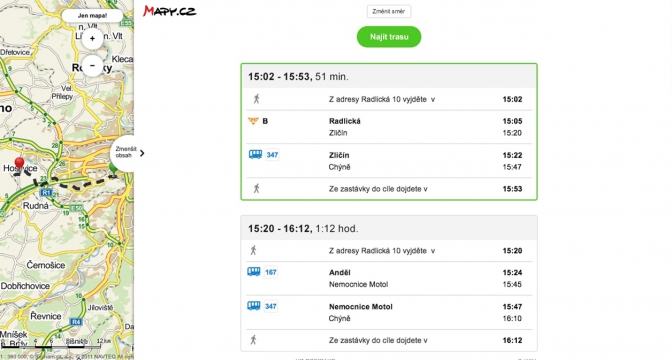Viewport: 672px width, 360px height.
Task: Collapse content with Zmenšit obsah arrow
Action: (x=142, y=153)
